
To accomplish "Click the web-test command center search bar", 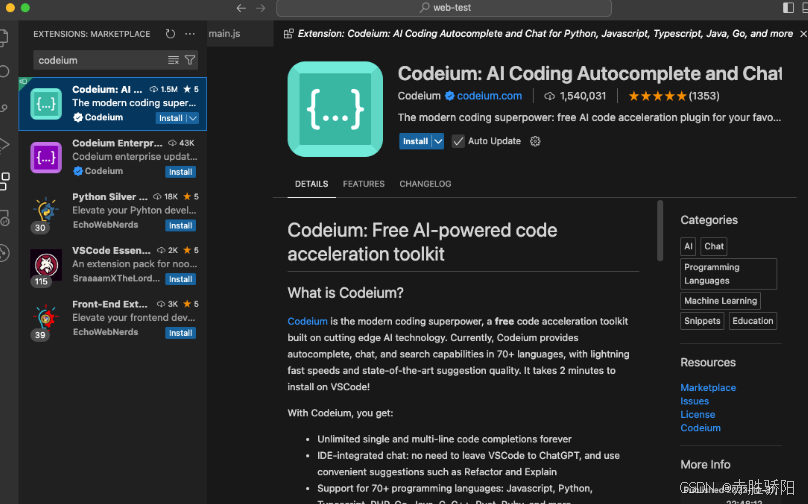I will pyautogui.click(x=444, y=8).
